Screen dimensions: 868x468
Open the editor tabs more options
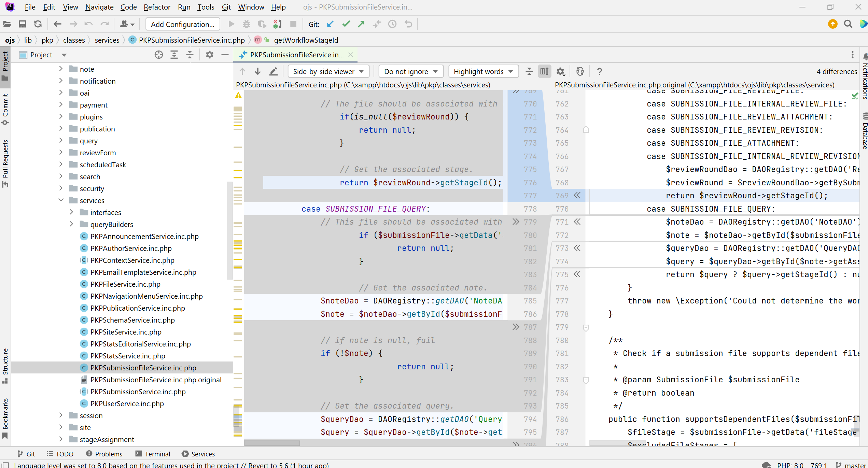(x=853, y=55)
